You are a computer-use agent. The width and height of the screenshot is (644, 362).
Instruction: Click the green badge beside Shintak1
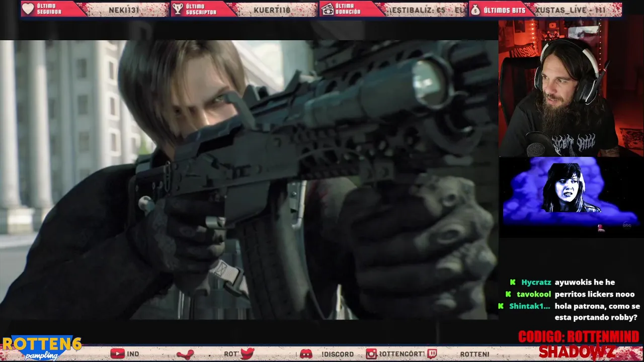pyautogui.click(x=501, y=306)
